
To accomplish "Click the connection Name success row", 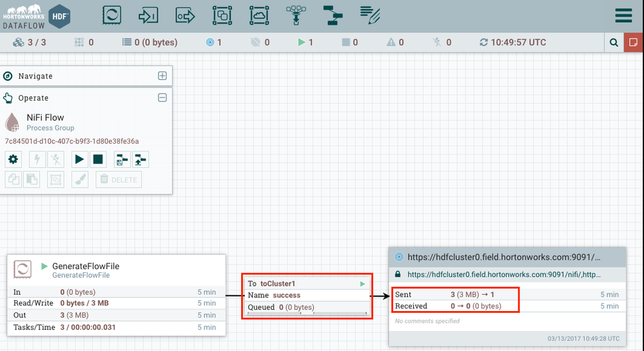I will [x=307, y=295].
